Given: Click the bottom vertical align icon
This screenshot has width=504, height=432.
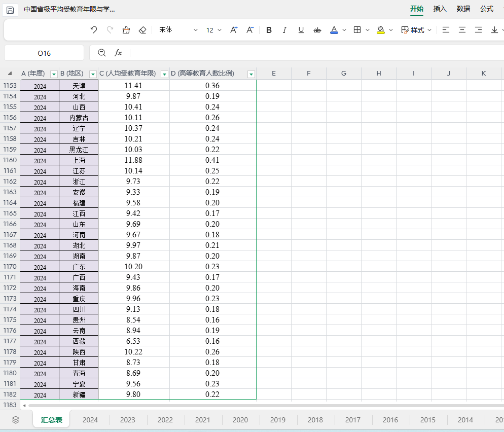Looking at the screenshot, I should click(494, 30).
